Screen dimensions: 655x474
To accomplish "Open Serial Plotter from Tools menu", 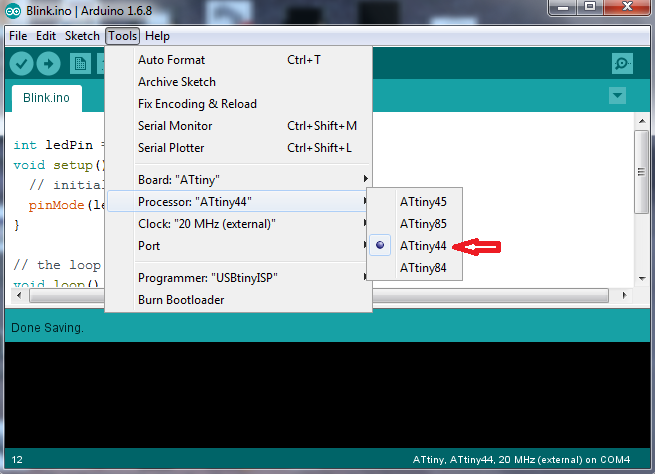I will point(239,148).
